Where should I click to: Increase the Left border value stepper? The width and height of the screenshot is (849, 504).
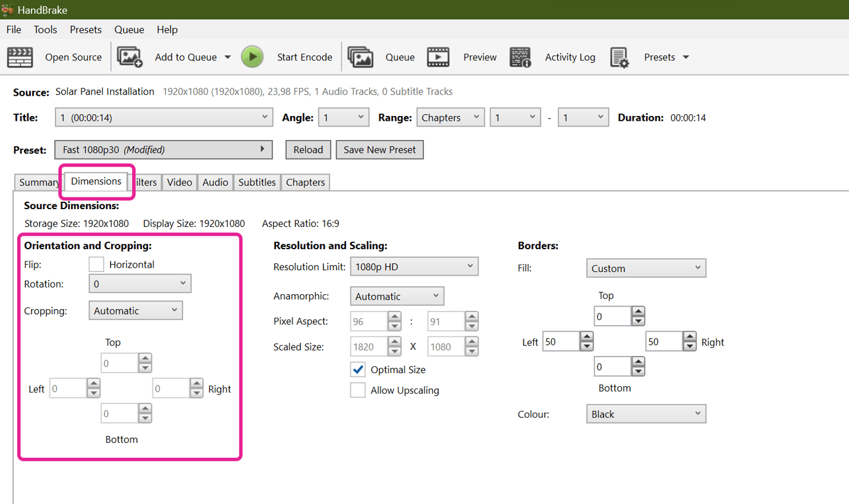[x=586, y=337]
